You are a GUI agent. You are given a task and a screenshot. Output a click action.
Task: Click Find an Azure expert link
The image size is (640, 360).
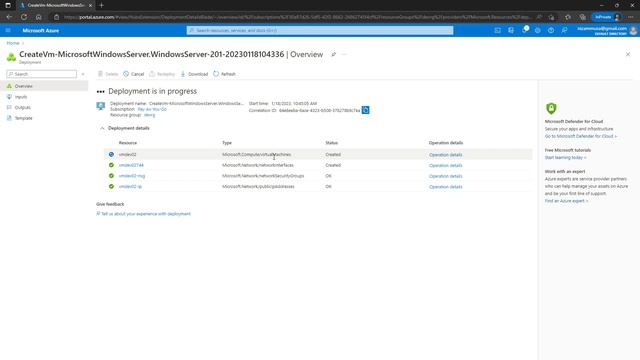567,201
